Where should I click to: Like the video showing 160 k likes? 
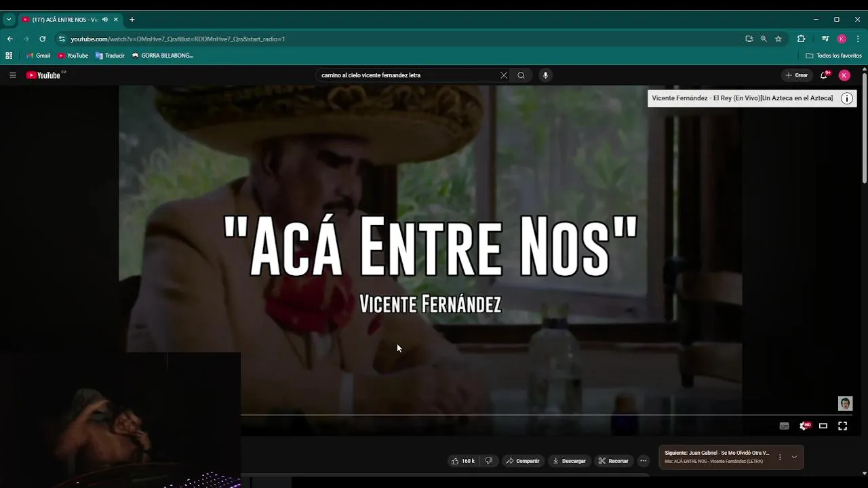pyautogui.click(x=463, y=461)
